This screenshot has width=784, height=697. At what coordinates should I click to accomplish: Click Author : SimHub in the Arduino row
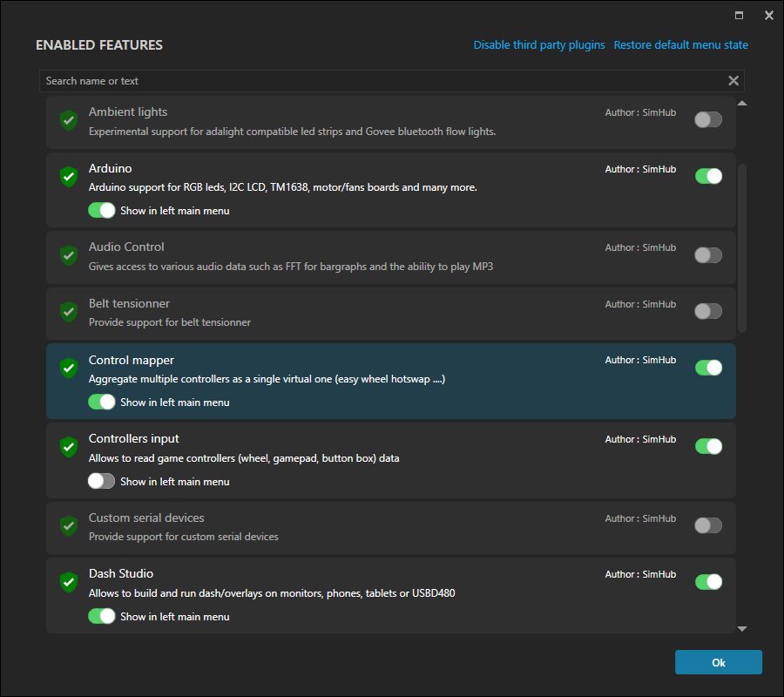pyautogui.click(x=640, y=169)
